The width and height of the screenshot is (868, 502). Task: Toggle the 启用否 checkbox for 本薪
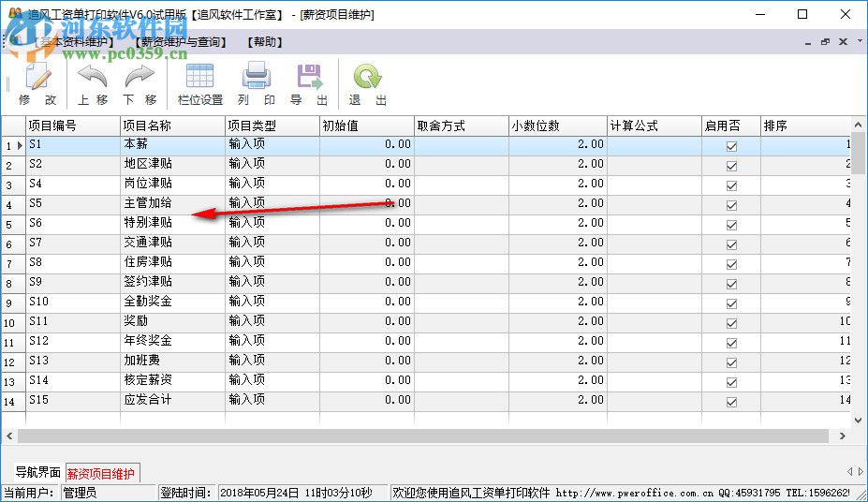tap(731, 146)
